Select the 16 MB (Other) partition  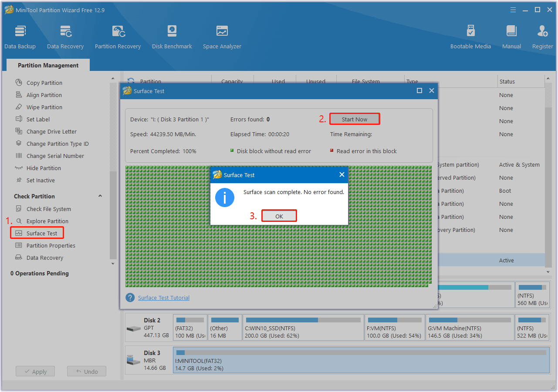tap(224, 327)
